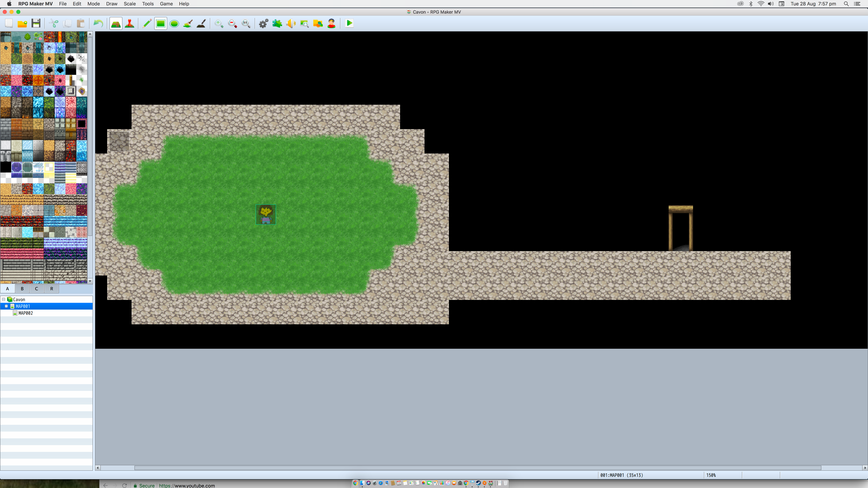Collapse the Cavon project tree node
Viewport: 868px width, 488px height.
click(4, 299)
